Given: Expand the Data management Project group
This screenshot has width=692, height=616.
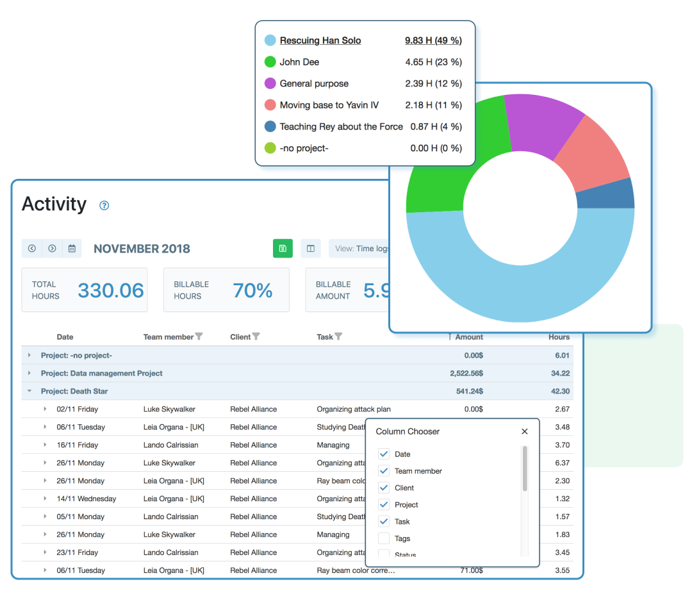Looking at the screenshot, I should (29, 373).
